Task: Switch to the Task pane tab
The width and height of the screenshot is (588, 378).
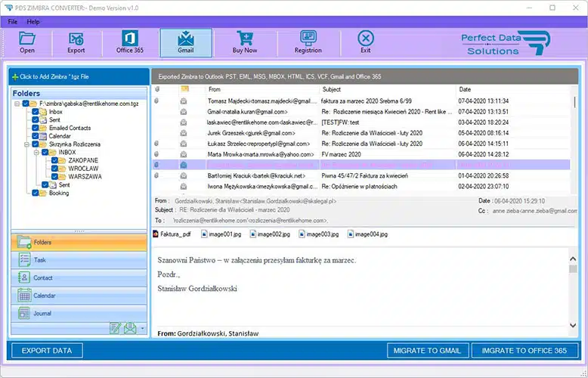Action: pos(79,260)
